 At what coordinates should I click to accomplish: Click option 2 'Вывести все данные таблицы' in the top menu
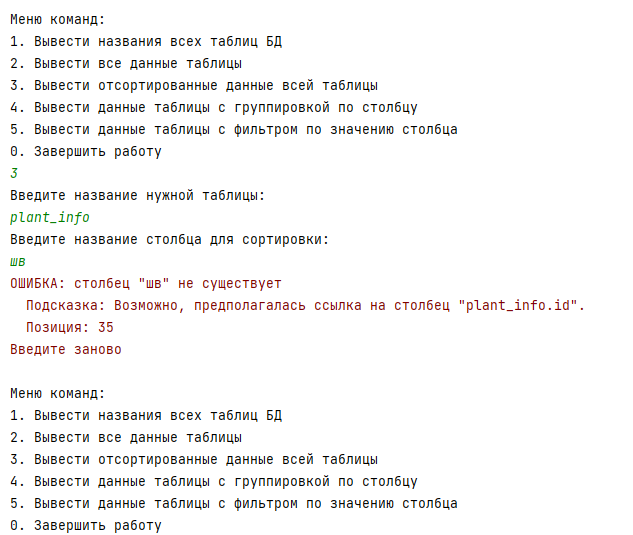tap(126, 63)
